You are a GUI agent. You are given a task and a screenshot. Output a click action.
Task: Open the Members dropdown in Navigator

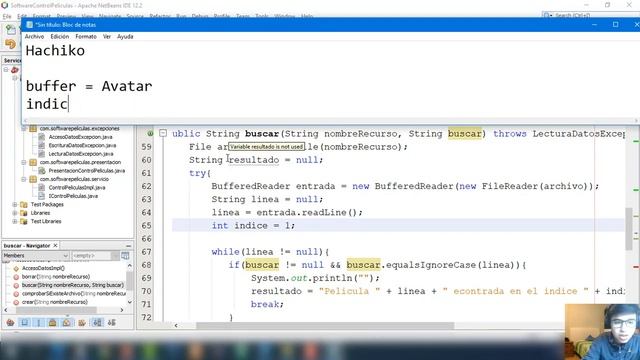pos(36,256)
